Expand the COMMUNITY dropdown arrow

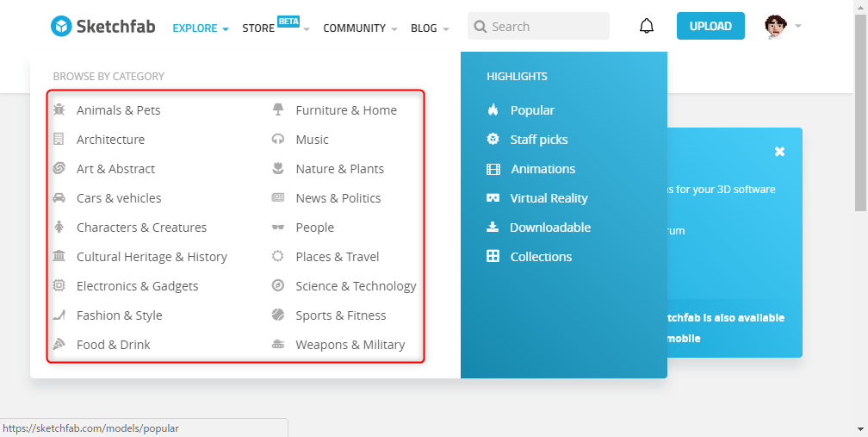click(394, 29)
